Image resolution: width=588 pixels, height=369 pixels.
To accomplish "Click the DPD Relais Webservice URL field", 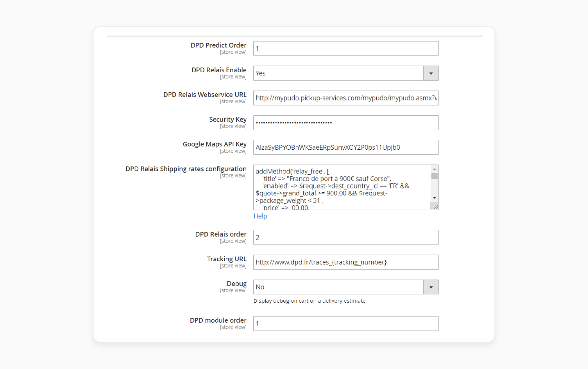I will pyautogui.click(x=346, y=98).
